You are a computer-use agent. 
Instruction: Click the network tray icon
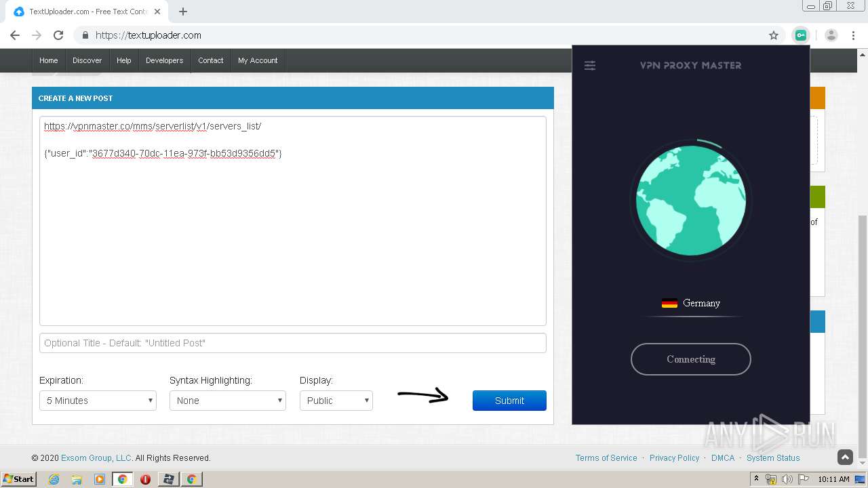771,479
